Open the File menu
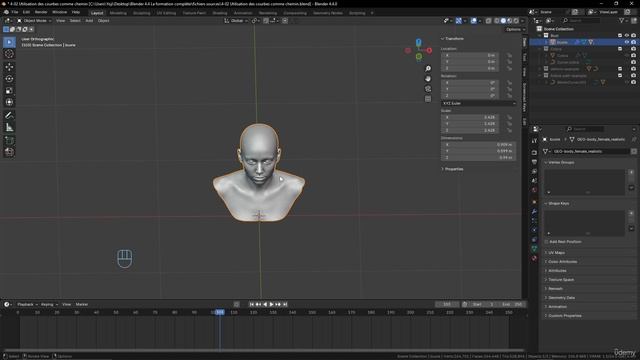 [15, 12]
